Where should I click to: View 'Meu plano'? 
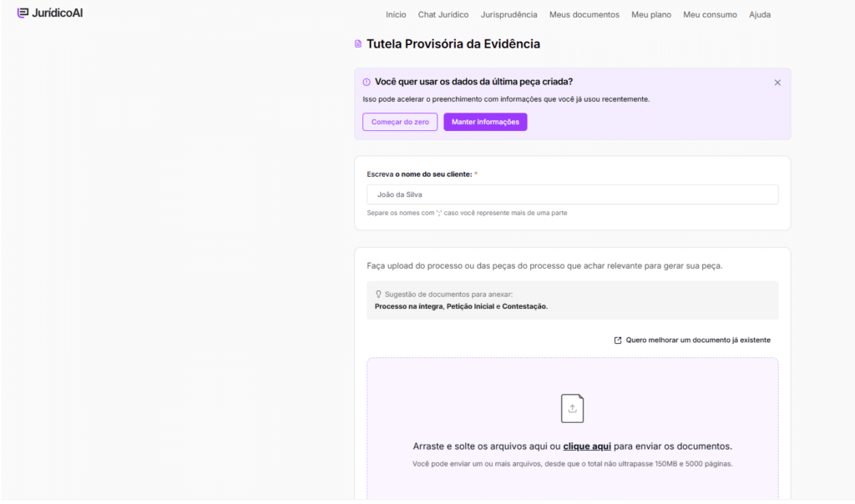click(x=651, y=14)
